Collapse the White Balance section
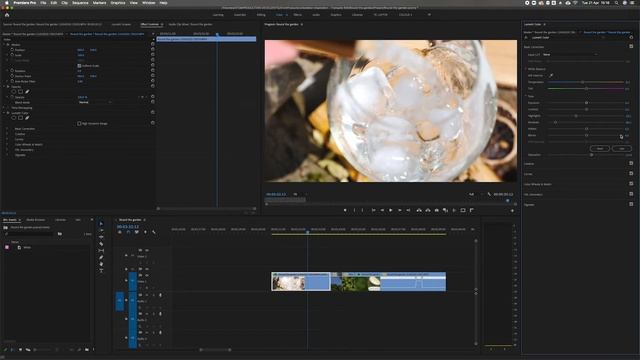 tap(526, 69)
